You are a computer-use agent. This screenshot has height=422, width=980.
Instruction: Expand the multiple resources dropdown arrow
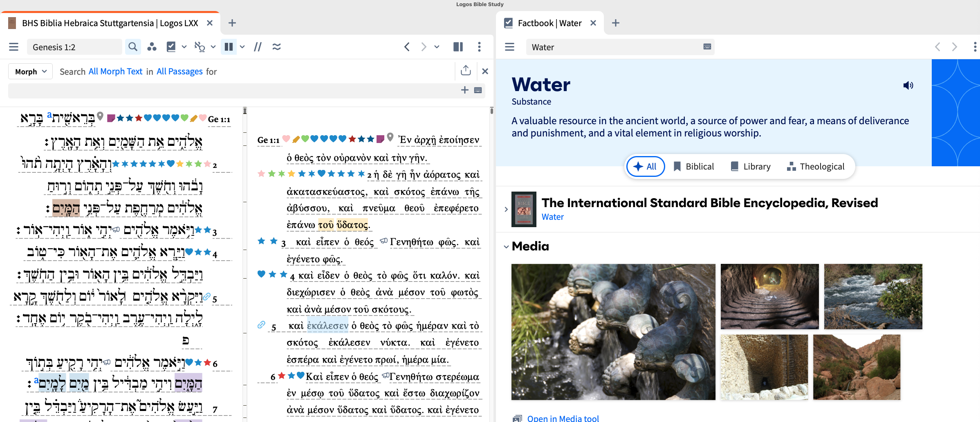coord(242,47)
